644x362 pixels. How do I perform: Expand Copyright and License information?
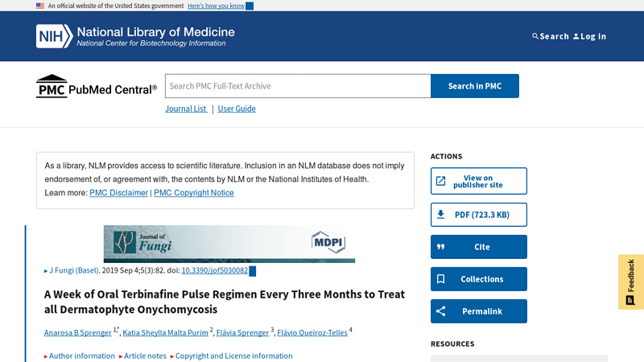(232, 356)
